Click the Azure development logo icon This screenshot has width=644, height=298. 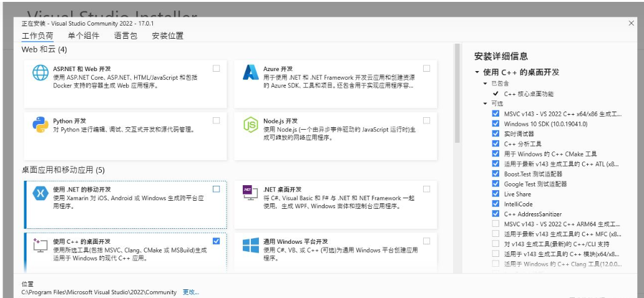pyautogui.click(x=250, y=72)
